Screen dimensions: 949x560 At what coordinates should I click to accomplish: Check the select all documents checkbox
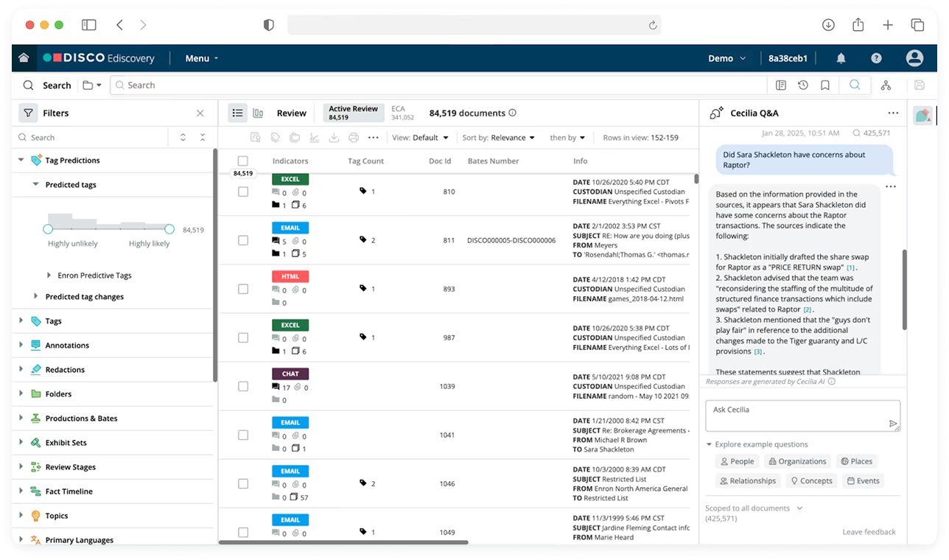click(x=242, y=161)
